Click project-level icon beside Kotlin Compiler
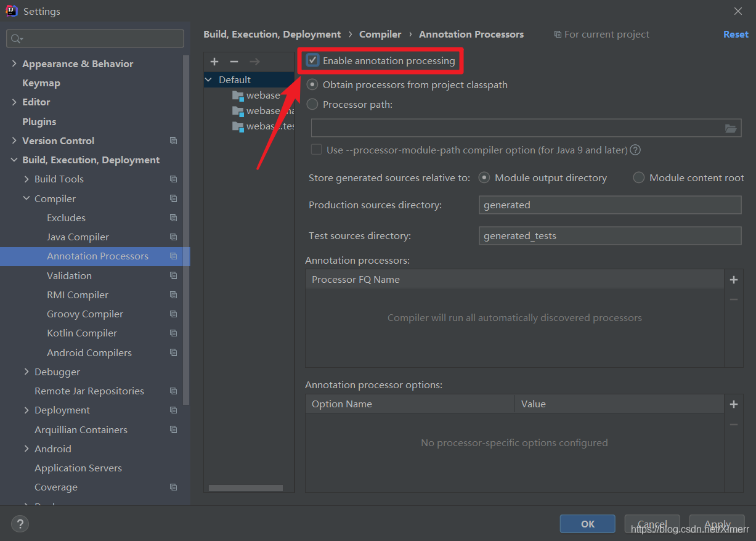The height and width of the screenshot is (541, 756). [173, 333]
